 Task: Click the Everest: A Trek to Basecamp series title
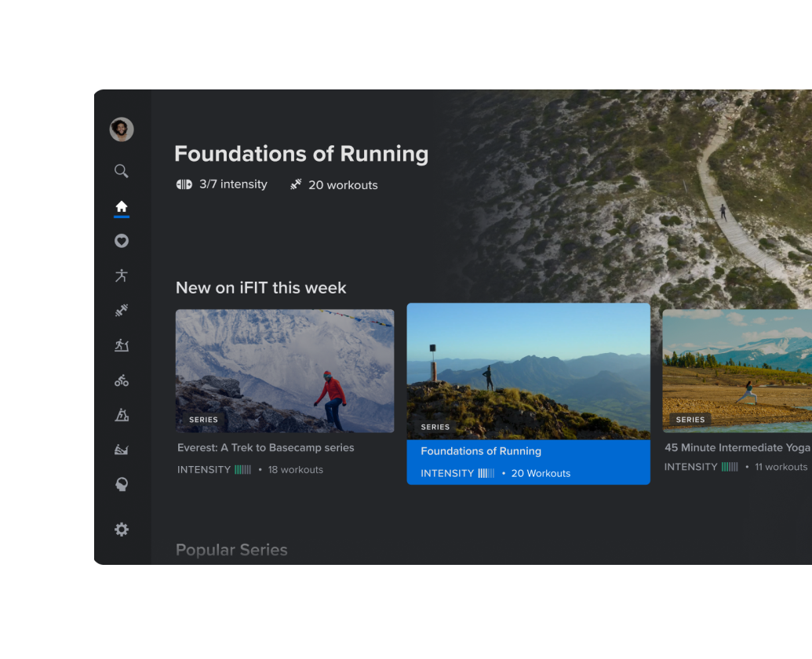point(266,448)
